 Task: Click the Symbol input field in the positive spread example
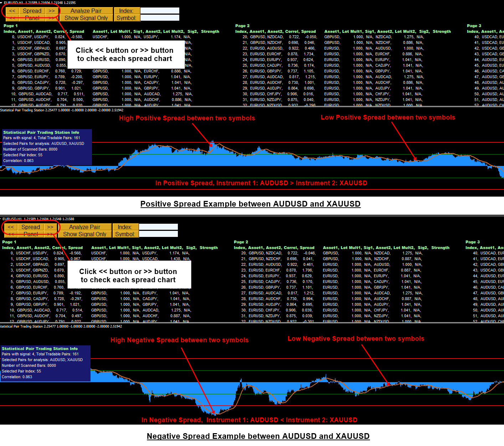point(160,18)
